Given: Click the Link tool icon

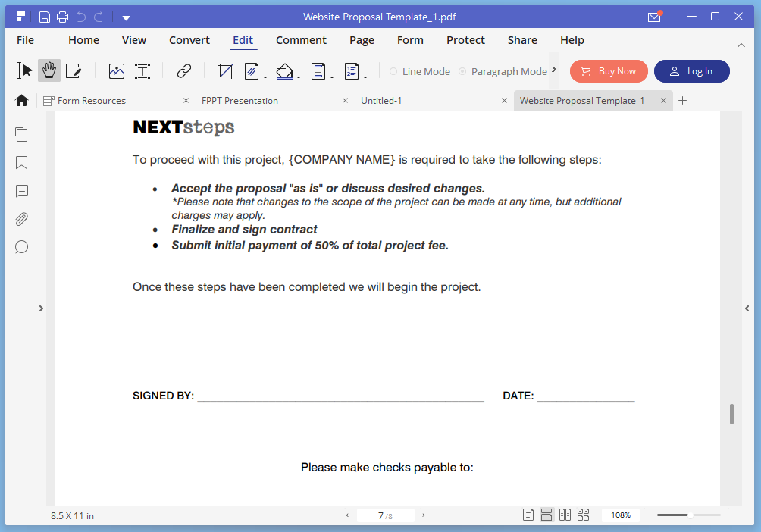Looking at the screenshot, I should (183, 71).
